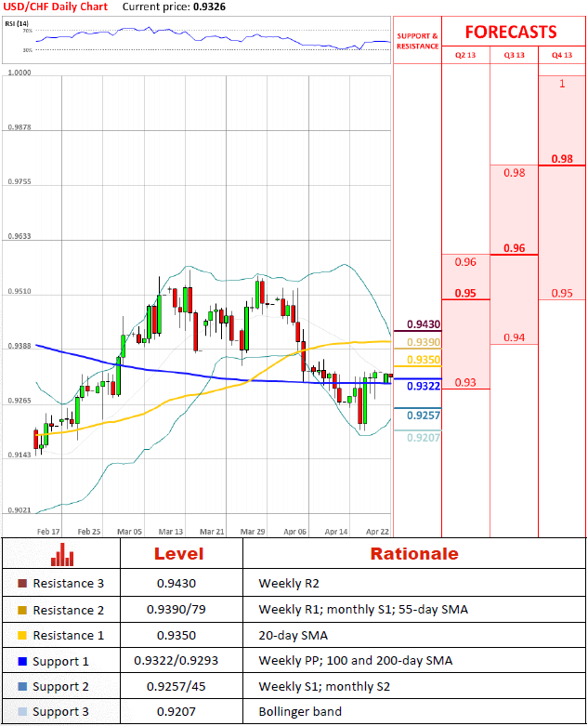Click the 0.9322 blue support label
588x726 pixels.
click(424, 386)
